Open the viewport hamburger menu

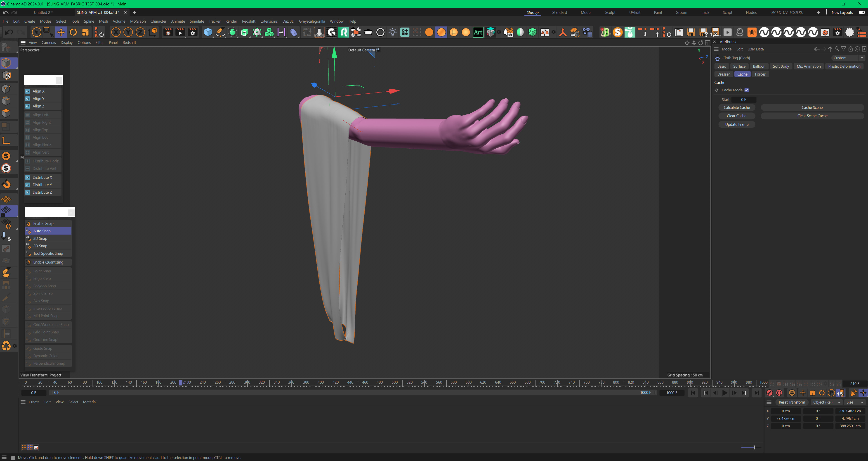tap(23, 43)
